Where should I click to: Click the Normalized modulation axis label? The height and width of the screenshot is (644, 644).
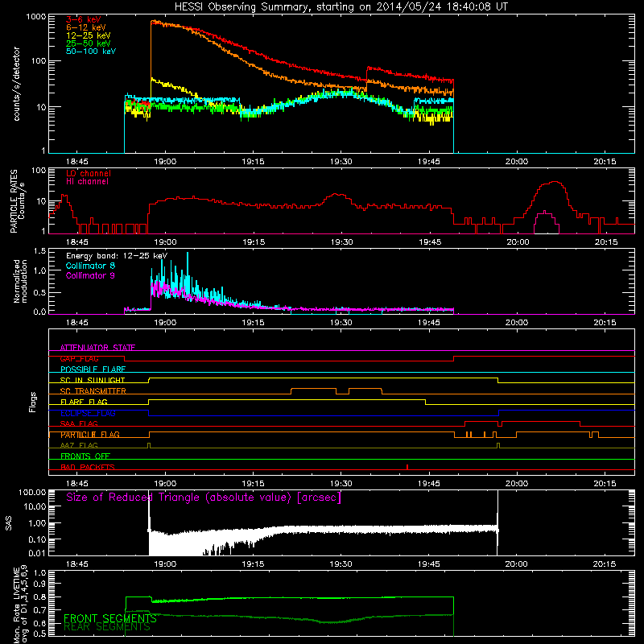(x=20, y=281)
